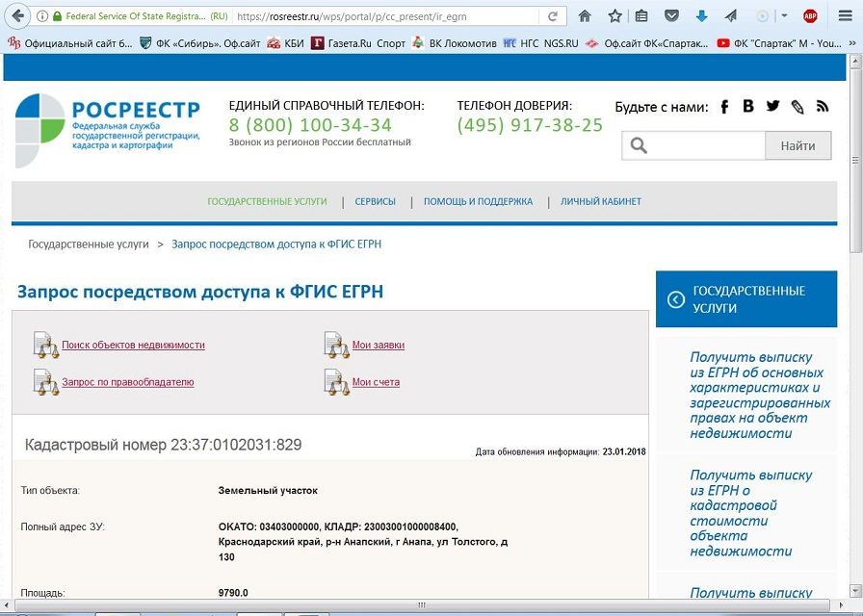Open the Firefox hamburger menu
The width and height of the screenshot is (863, 616).
[846, 16]
